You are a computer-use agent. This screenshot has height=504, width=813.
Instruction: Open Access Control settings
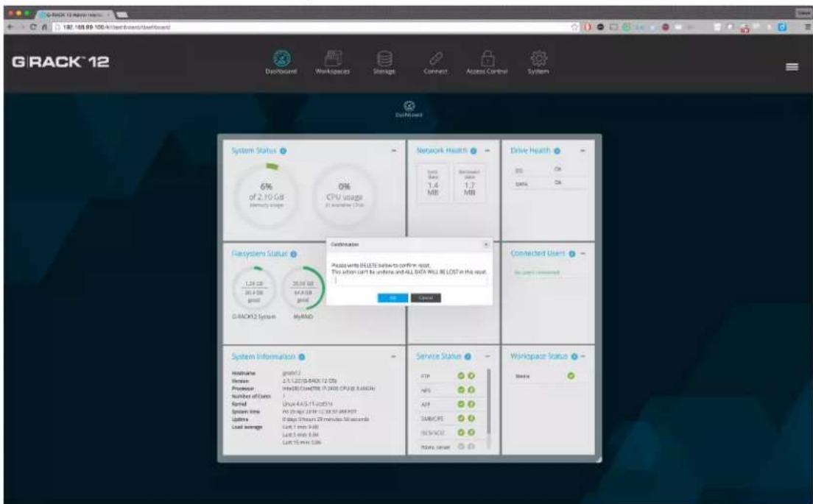[x=487, y=63]
